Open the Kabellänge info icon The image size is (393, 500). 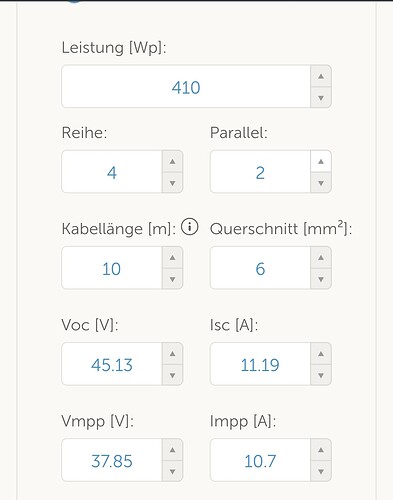pos(190,228)
